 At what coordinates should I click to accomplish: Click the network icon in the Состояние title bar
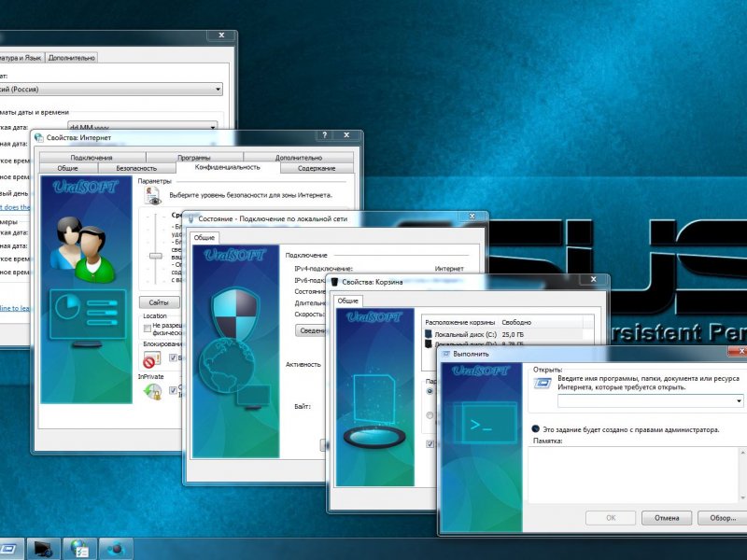click(191, 219)
